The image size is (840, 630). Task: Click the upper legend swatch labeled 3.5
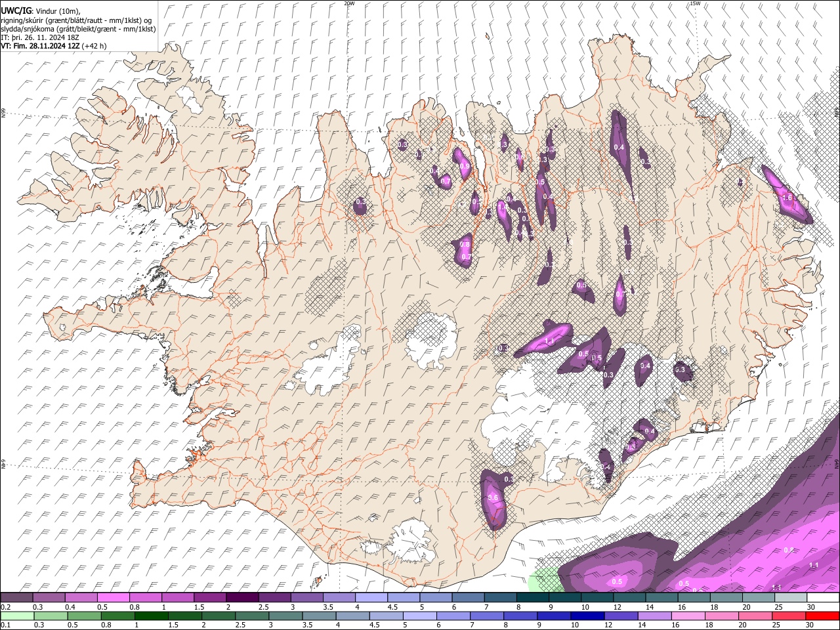[338, 598]
